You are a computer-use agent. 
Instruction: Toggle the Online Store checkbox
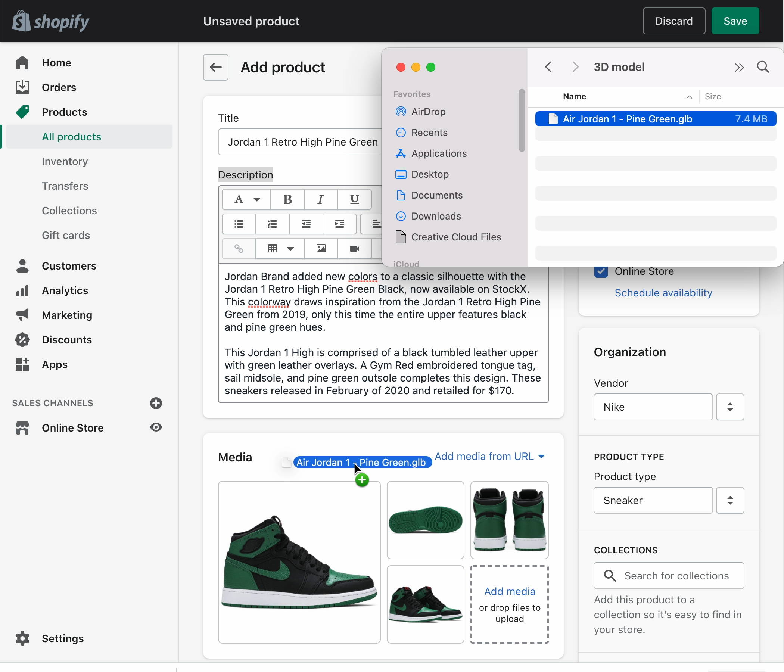pos(601,271)
